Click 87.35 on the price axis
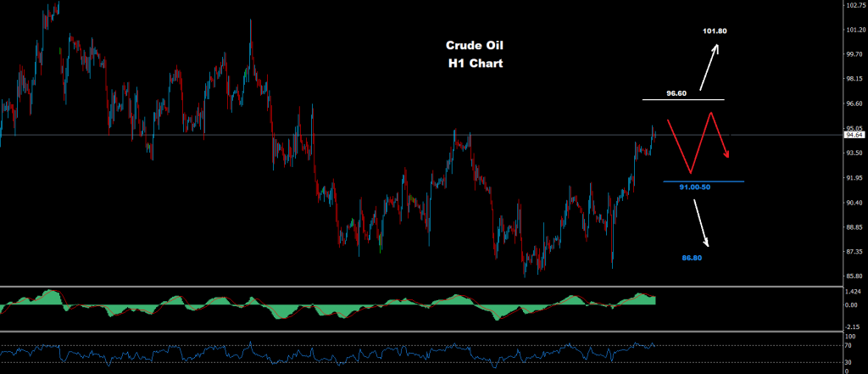 point(854,252)
